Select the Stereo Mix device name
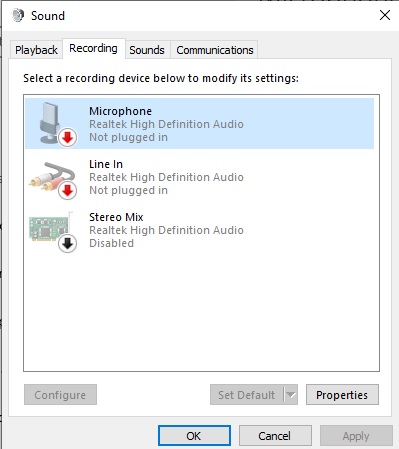This screenshot has height=449, width=399. tap(116, 217)
